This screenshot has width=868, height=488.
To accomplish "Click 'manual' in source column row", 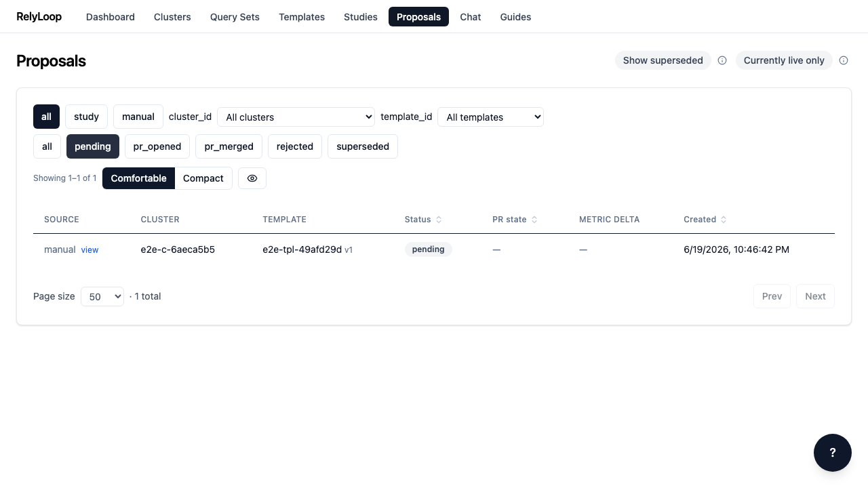I will [x=60, y=249].
